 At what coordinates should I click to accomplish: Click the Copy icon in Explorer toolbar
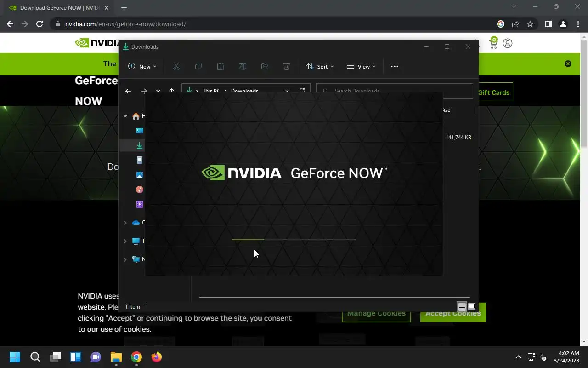198,66
